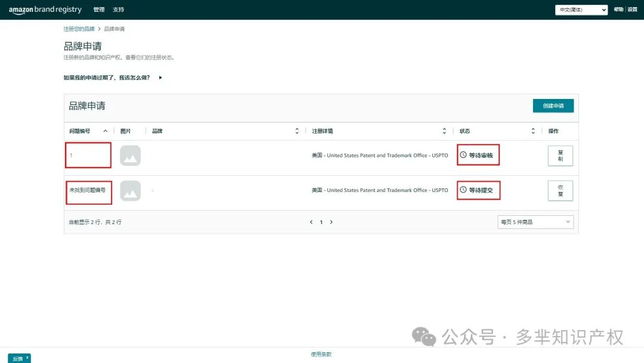Click the 设置 link

(x=633, y=10)
